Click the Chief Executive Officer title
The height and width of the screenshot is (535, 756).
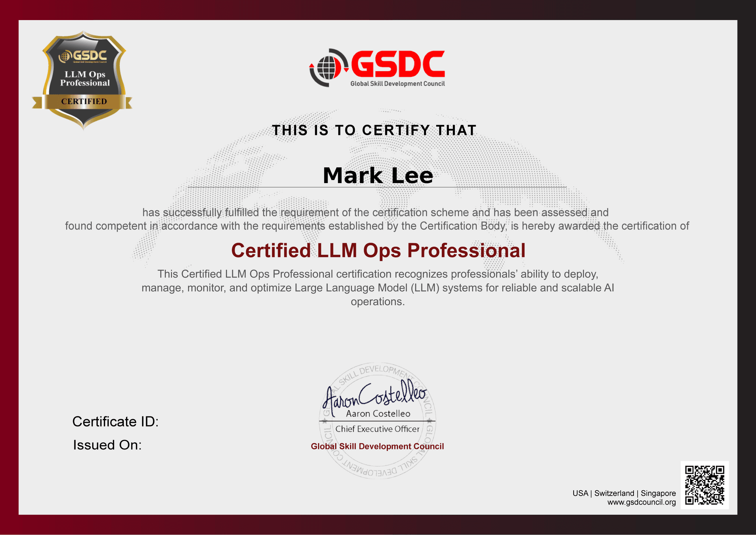coord(377,429)
